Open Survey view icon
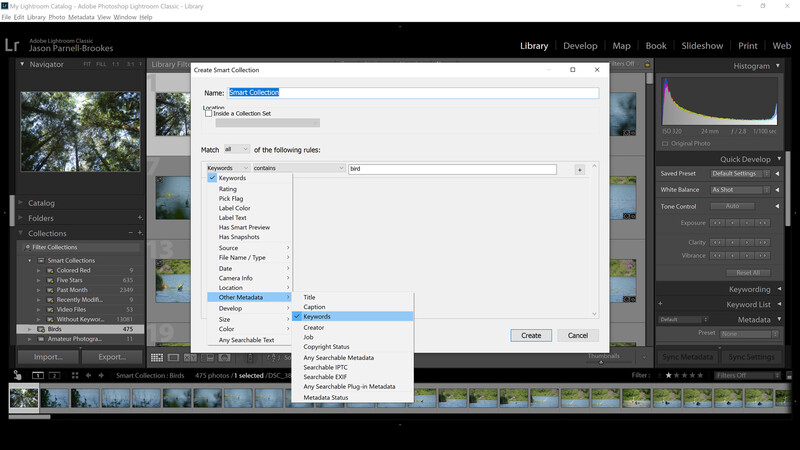 pos(208,358)
